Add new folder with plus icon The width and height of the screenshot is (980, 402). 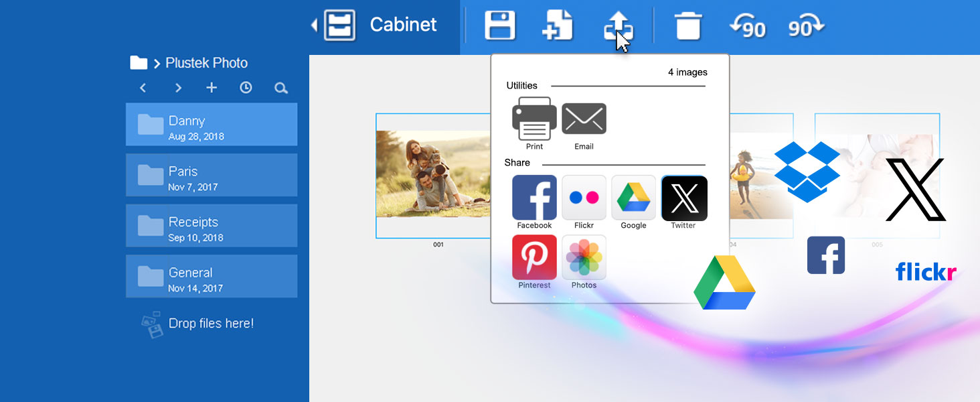[212, 88]
